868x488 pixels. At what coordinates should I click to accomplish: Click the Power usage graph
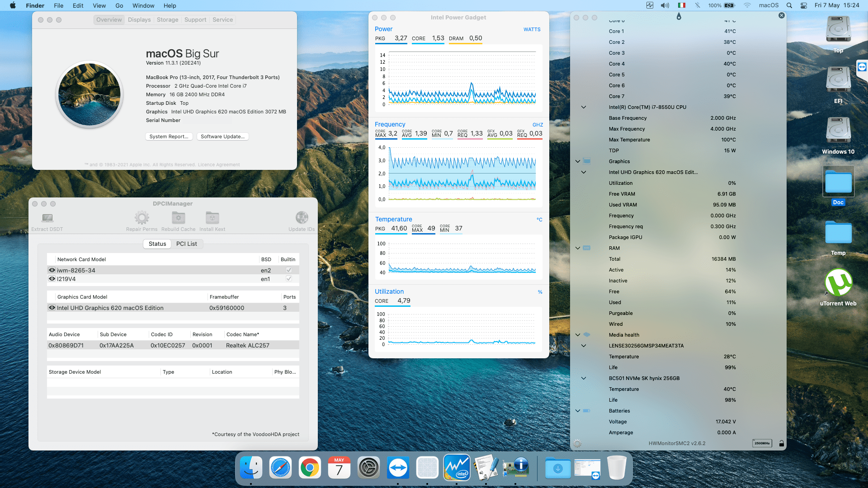[458, 78]
